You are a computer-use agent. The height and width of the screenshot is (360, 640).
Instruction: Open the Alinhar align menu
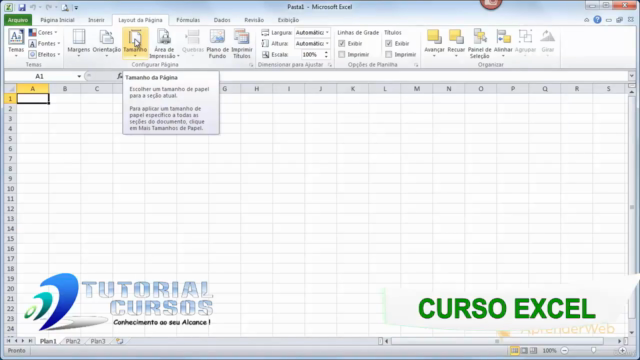pos(503,43)
